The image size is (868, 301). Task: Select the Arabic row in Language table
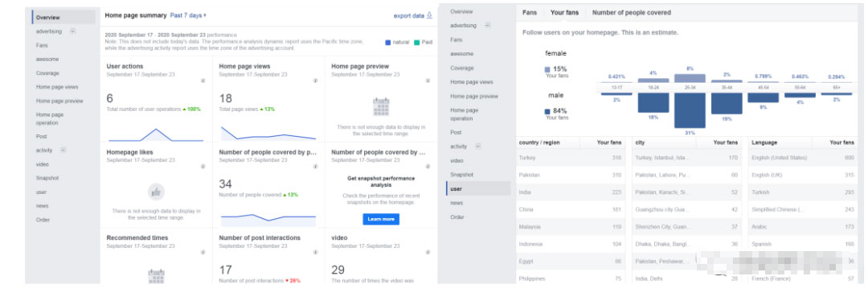(803, 227)
